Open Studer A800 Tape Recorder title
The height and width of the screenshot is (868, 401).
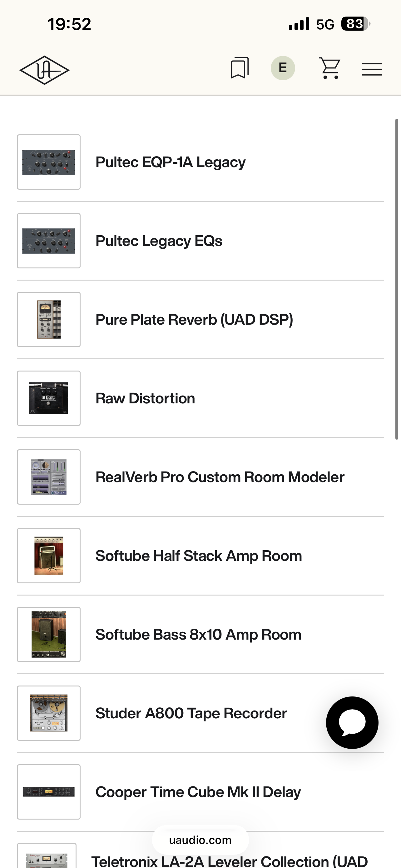pyautogui.click(x=191, y=713)
